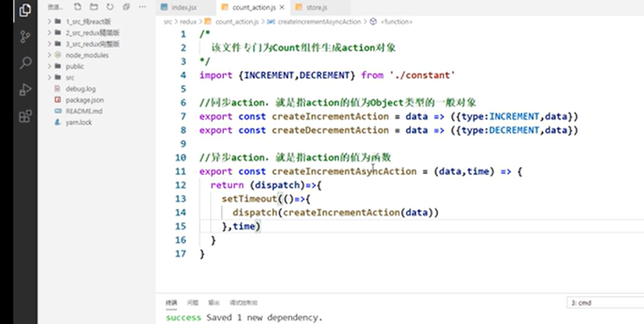Open the Run and Debug view
The image size is (644, 324).
[x=25, y=90]
